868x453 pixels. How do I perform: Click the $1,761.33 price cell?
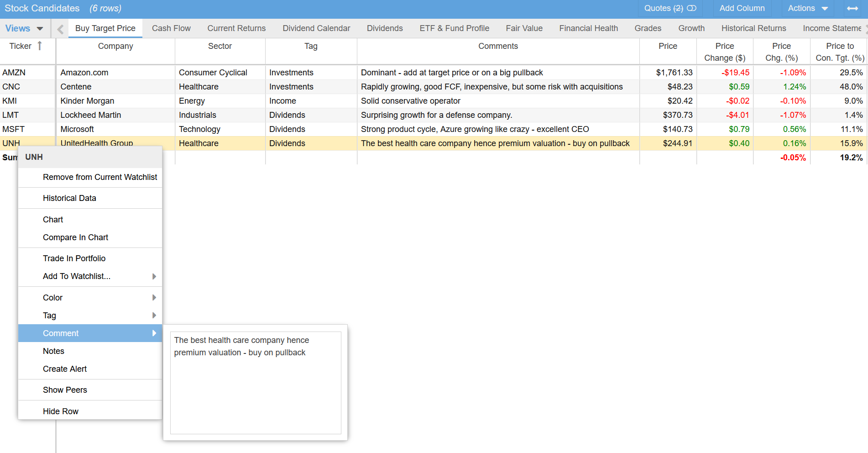point(668,73)
